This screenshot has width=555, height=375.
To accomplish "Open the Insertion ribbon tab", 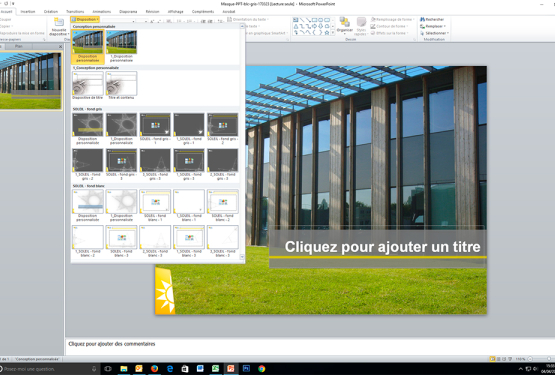I will click(x=28, y=12).
